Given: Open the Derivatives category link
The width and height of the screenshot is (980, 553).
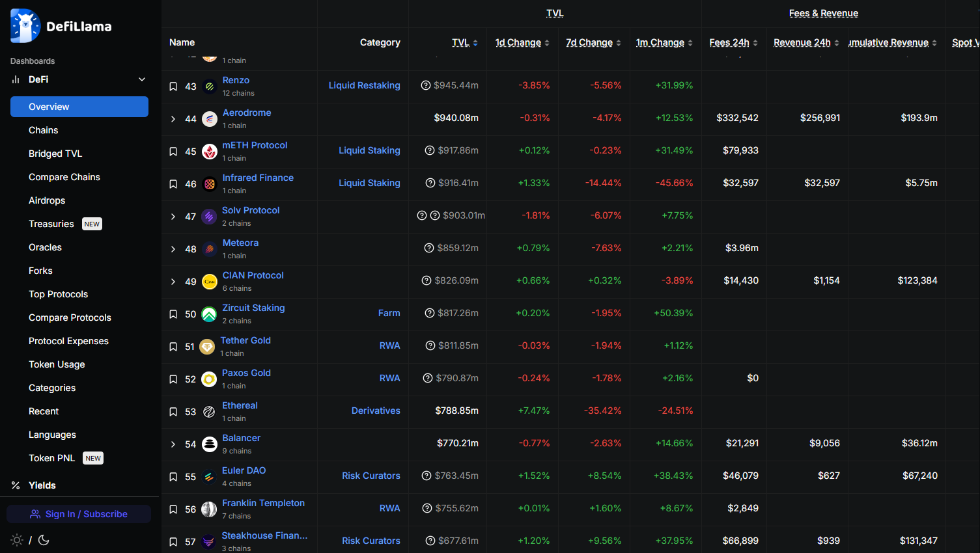Looking at the screenshot, I should [x=376, y=411].
